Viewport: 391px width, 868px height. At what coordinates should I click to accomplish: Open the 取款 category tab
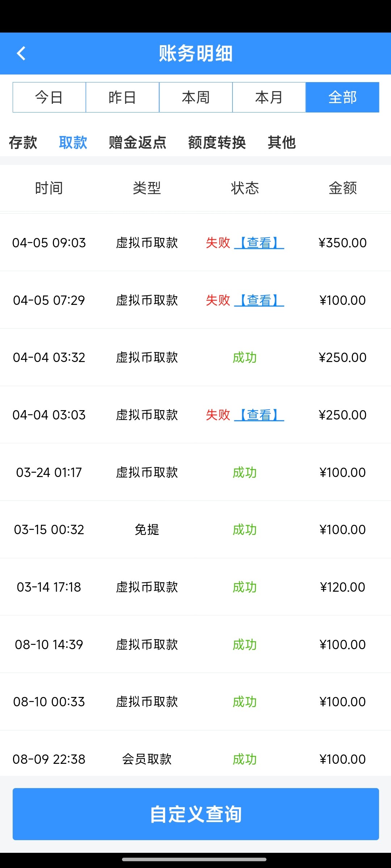point(73,142)
